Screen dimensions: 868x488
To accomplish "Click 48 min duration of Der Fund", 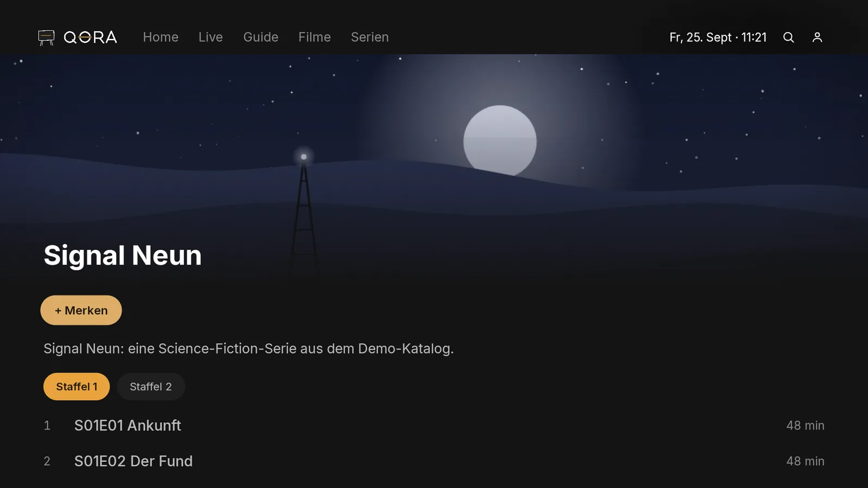I will coord(805,461).
